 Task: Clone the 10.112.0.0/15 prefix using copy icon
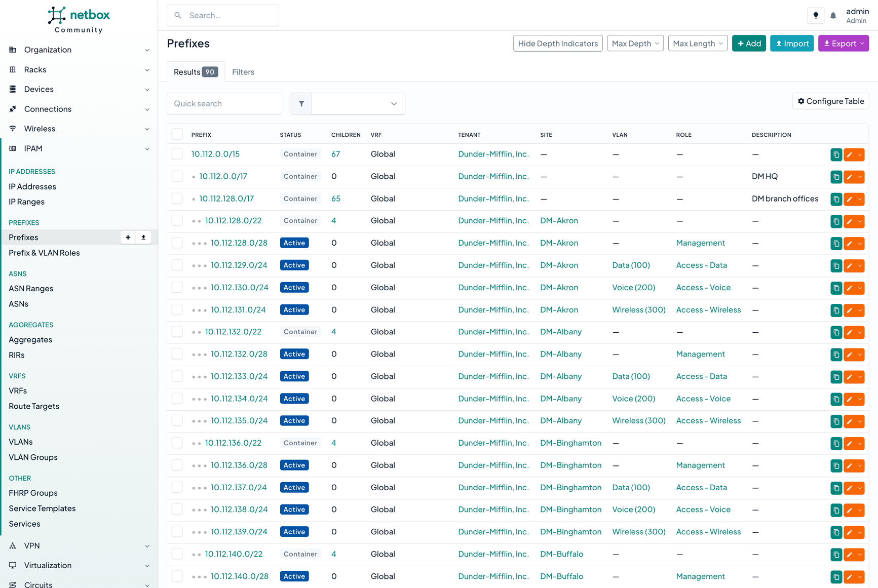point(836,154)
